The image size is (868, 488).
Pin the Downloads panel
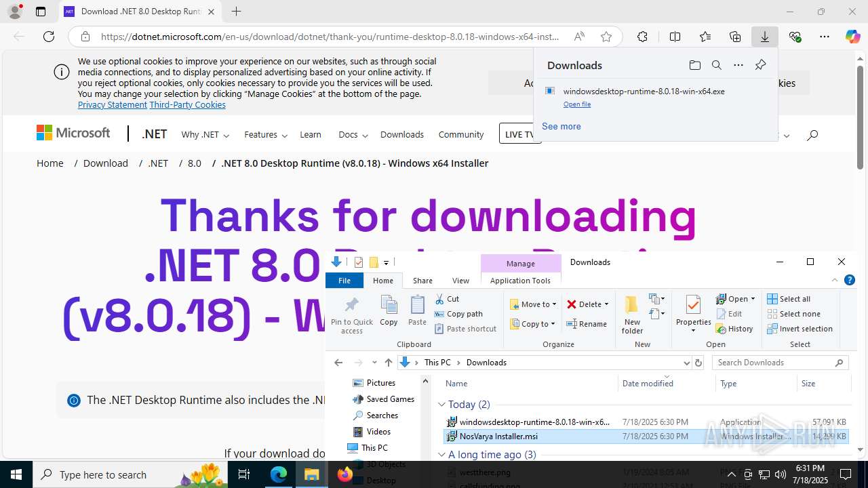[760, 65]
